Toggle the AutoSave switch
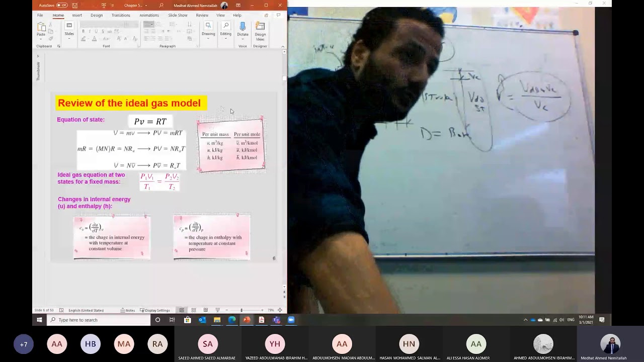This screenshot has height=362, width=644. (x=62, y=5)
